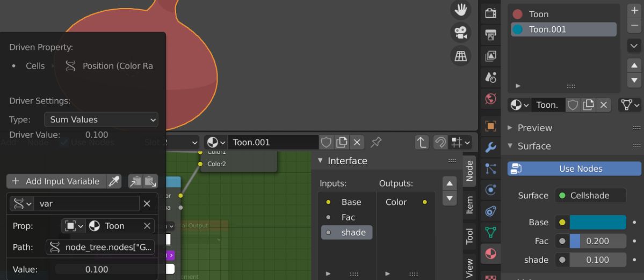This screenshot has height=280, width=644.
Task: Browse materials in node editor header
Action: [x=216, y=142]
